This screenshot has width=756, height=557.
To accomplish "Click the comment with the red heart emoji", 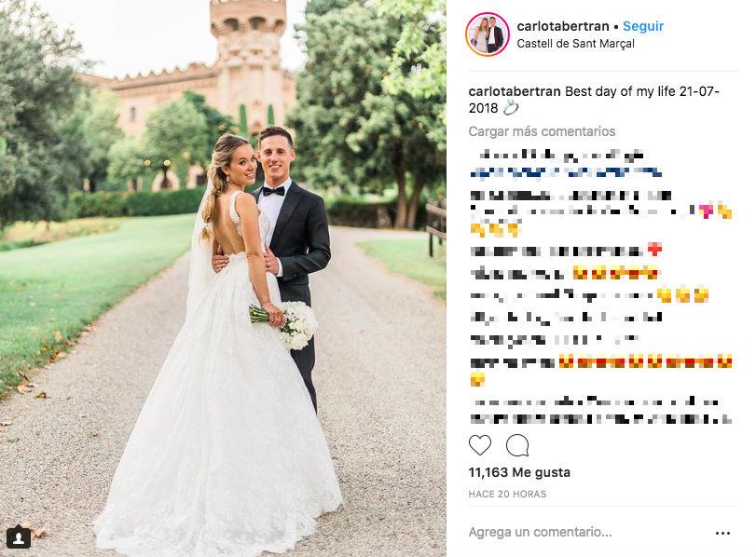I will (566, 250).
